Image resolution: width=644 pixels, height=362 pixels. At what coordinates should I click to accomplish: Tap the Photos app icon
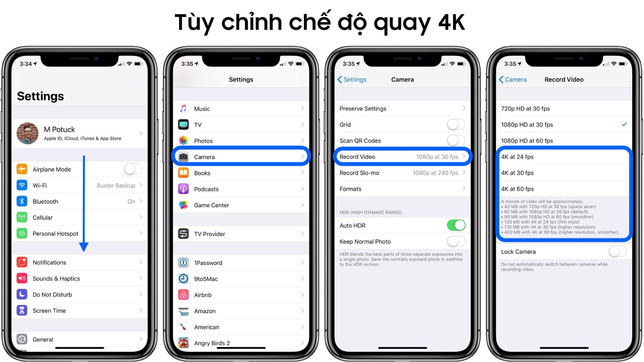[183, 141]
